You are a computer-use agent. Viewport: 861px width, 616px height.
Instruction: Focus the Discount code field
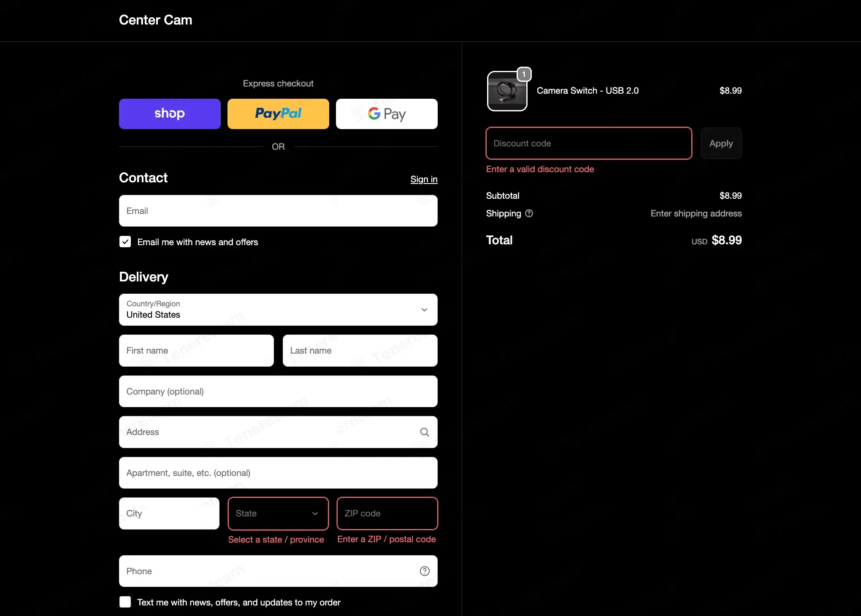pyautogui.click(x=589, y=143)
